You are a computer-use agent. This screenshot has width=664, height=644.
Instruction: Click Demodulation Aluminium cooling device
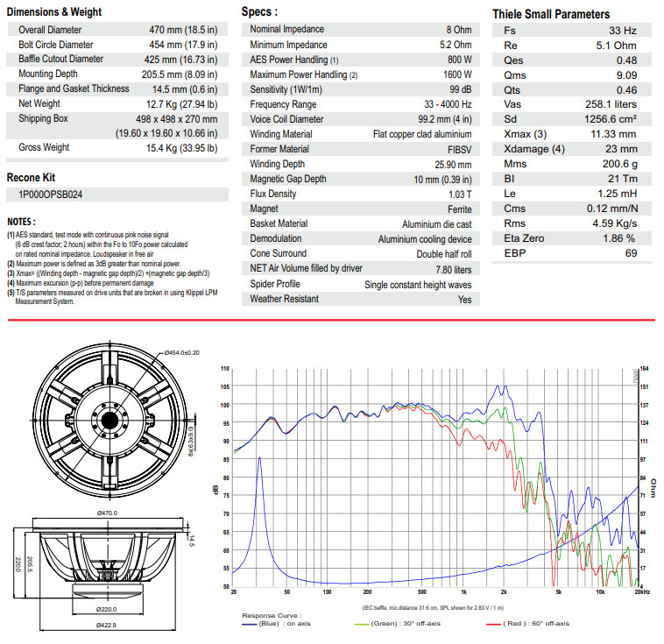point(425,239)
